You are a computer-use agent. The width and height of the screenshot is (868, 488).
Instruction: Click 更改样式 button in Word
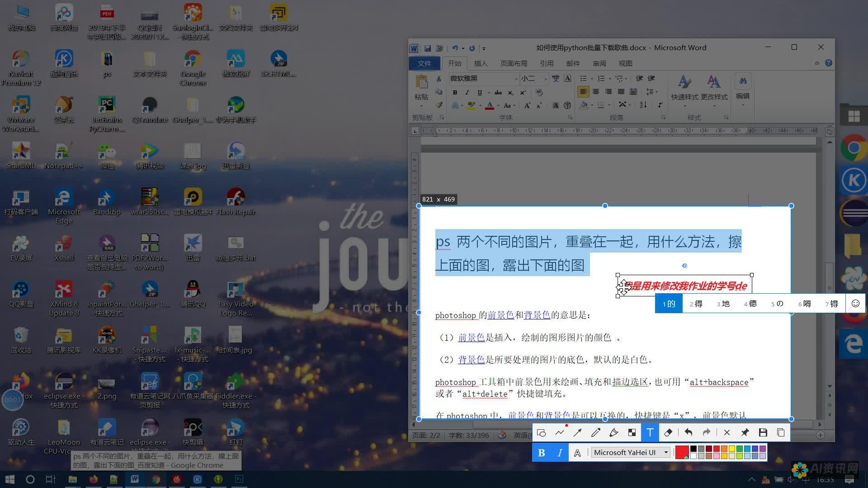tap(714, 90)
